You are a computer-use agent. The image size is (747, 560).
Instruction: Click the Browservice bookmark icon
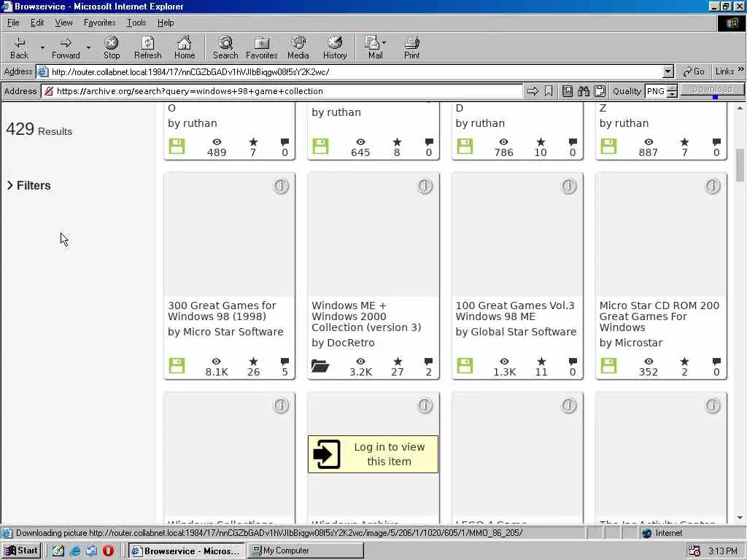click(549, 91)
